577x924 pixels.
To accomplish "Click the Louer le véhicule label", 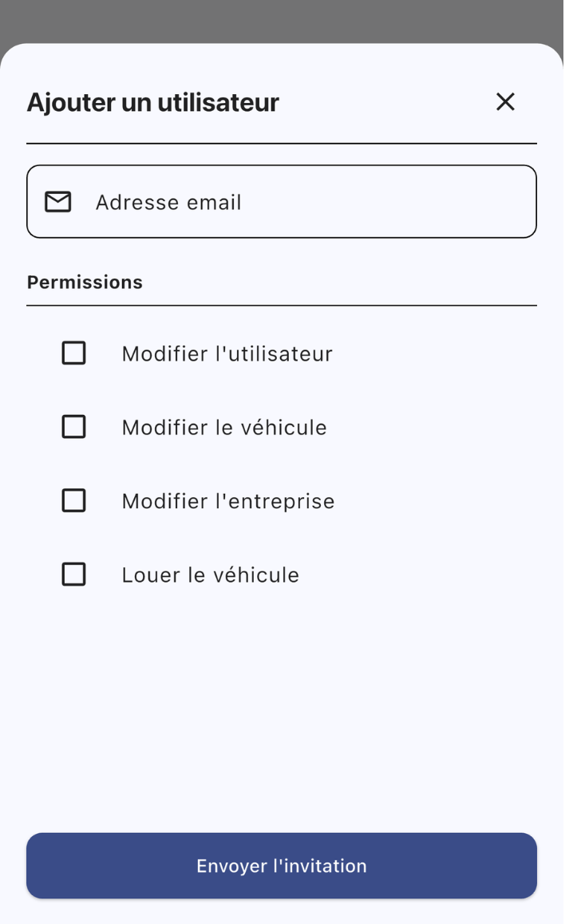I will coord(209,574).
